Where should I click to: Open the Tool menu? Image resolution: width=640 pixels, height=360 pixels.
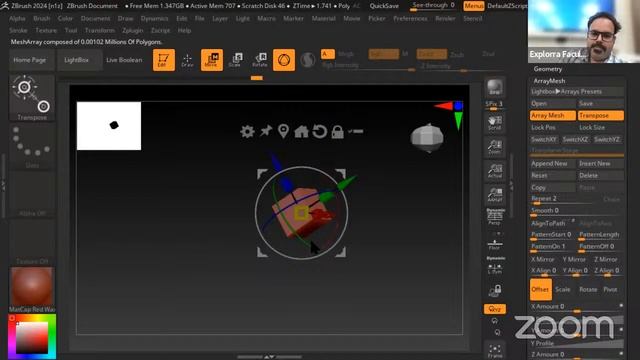click(71, 30)
